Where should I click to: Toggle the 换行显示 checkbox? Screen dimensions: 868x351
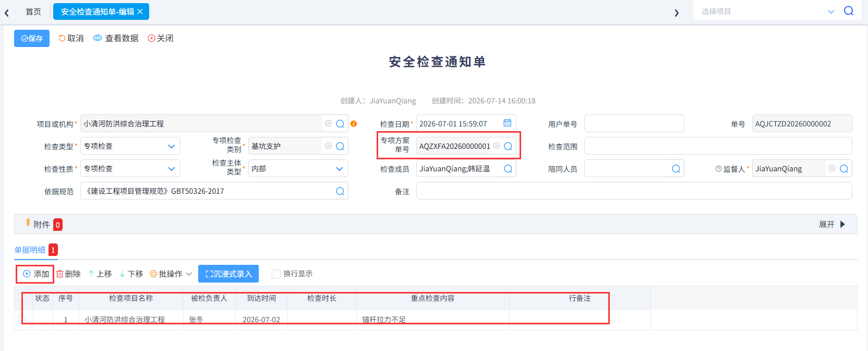(x=276, y=274)
